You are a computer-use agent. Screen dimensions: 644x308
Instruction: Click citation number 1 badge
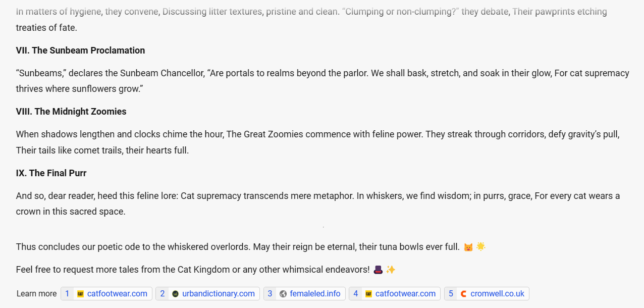click(67, 294)
